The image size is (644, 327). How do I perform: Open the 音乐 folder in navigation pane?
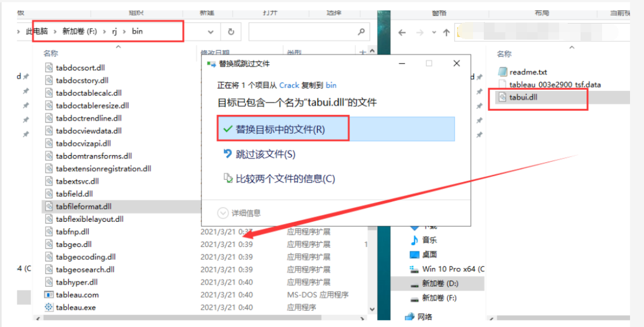click(430, 240)
